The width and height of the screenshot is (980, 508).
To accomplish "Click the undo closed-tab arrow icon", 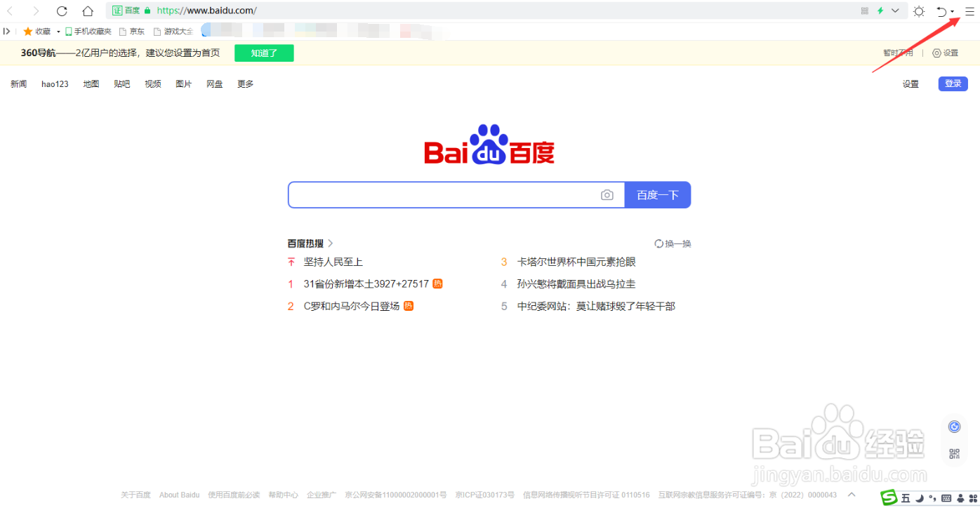I will 942,11.
